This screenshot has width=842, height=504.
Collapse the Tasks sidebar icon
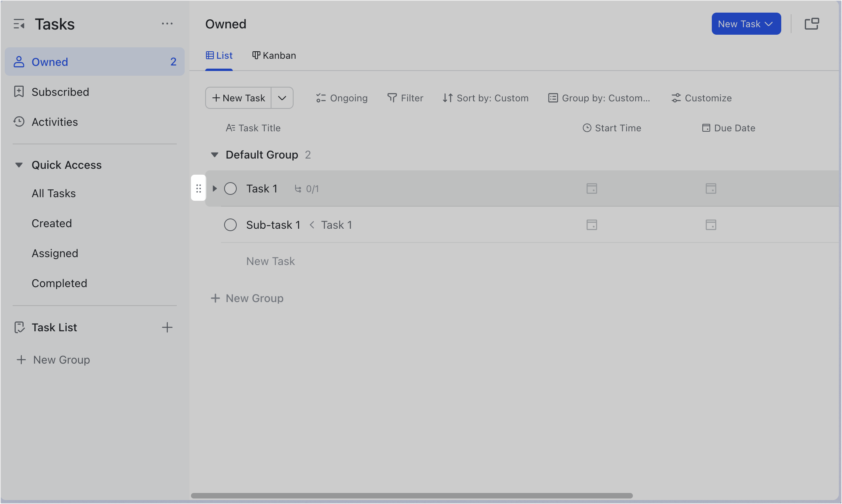[x=19, y=24]
